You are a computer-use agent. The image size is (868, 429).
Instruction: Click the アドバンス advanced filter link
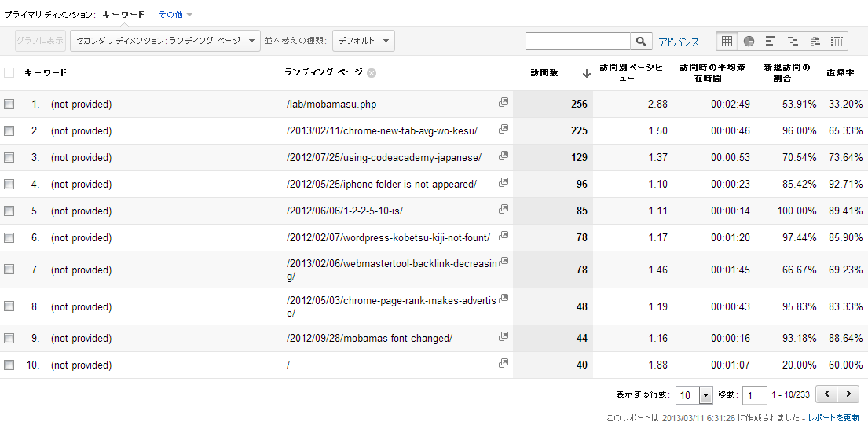(679, 42)
